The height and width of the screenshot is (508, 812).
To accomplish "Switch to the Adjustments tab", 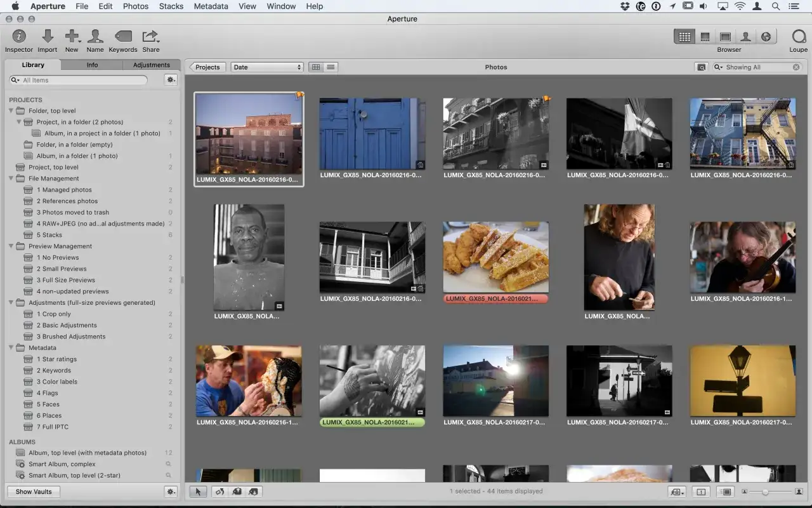I will 152,65.
